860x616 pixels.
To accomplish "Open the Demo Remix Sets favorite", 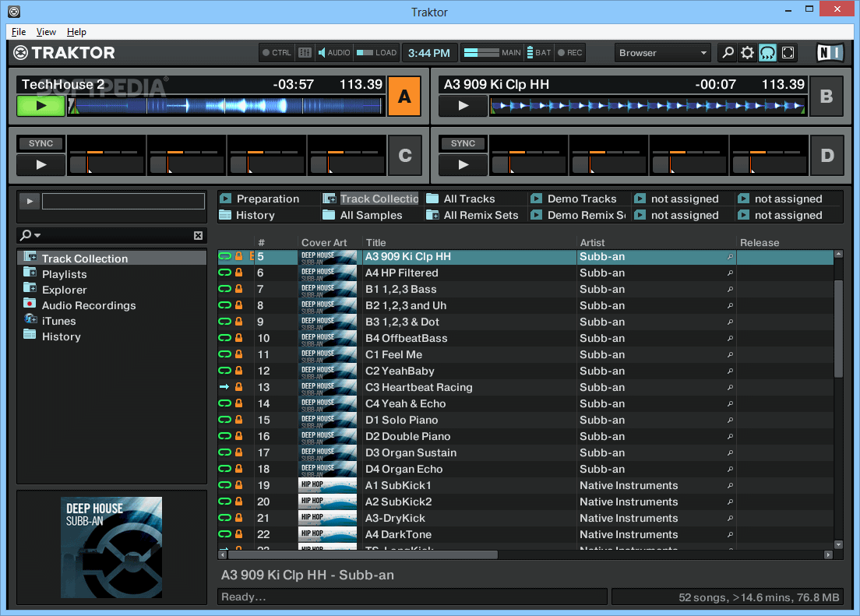I will coord(578,215).
